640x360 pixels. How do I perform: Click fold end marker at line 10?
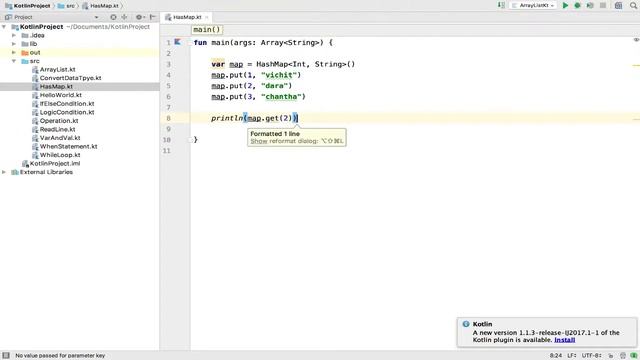[190, 140]
